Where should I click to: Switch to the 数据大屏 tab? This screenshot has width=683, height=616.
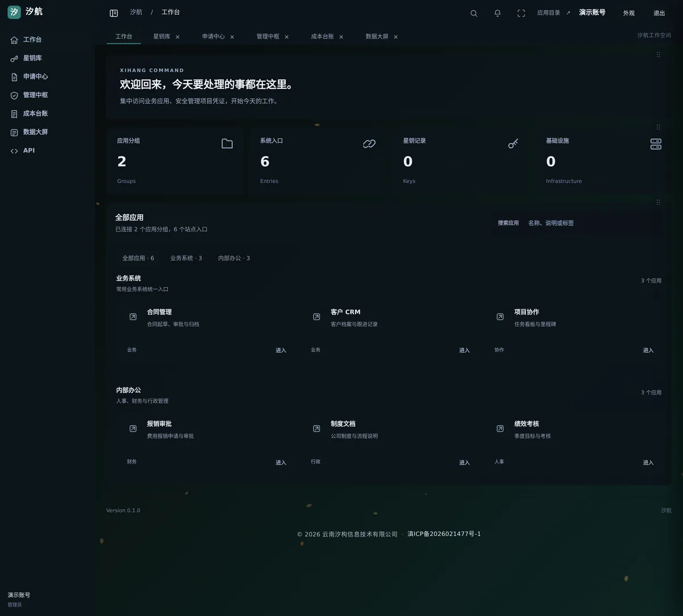coord(377,36)
